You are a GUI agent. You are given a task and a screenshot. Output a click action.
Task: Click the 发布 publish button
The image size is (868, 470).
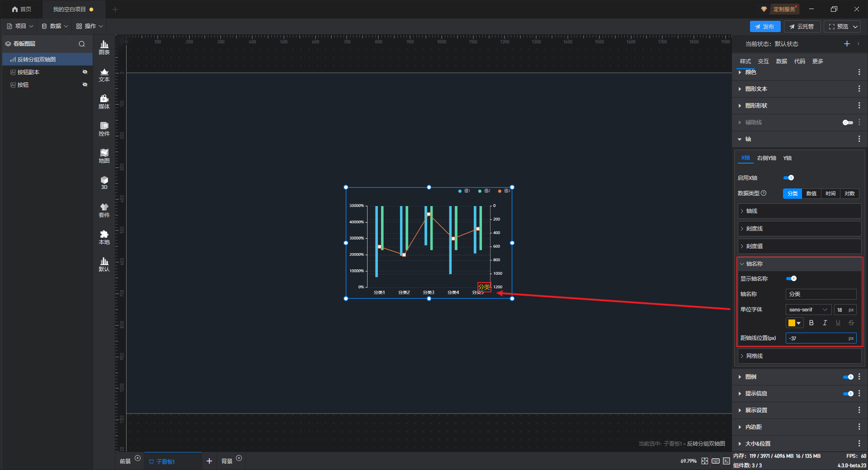tap(765, 27)
